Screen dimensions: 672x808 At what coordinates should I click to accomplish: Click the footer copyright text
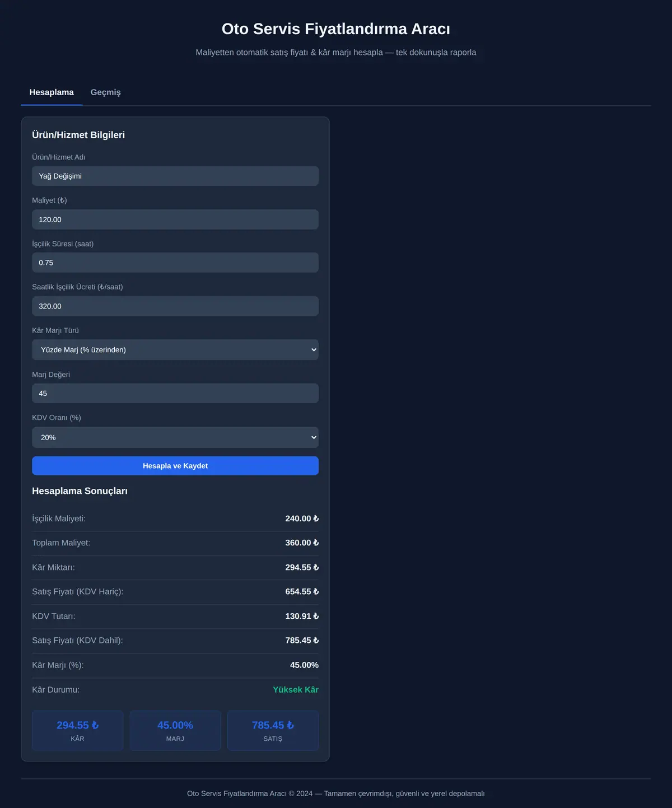(x=336, y=793)
